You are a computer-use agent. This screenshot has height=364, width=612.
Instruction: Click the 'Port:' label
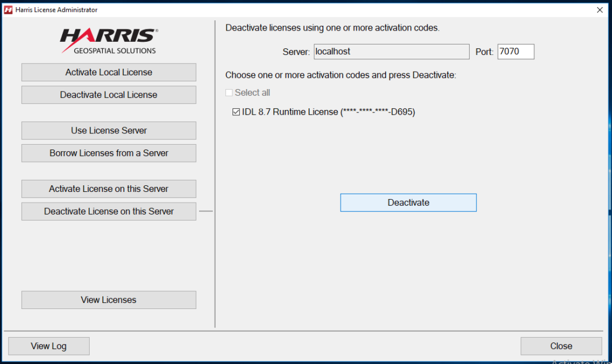click(x=484, y=52)
